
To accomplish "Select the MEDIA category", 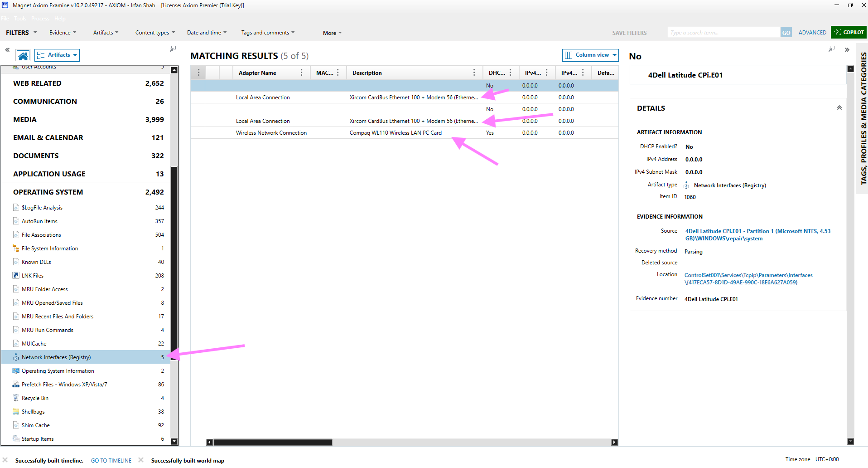I will pyautogui.click(x=88, y=120).
